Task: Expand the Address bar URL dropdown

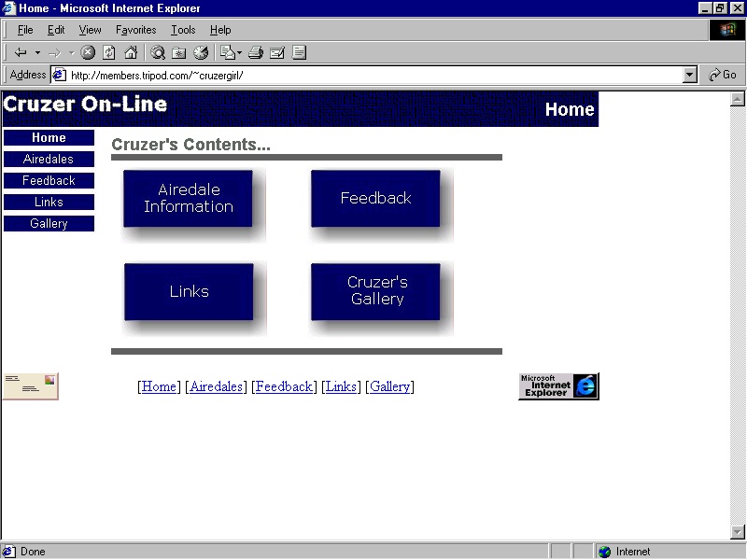Action: (690, 75)
